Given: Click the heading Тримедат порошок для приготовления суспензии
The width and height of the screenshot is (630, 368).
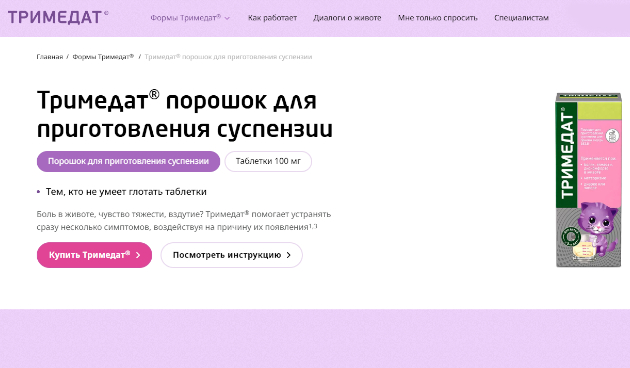Looking at the screenshot, I should pos(185,114).
